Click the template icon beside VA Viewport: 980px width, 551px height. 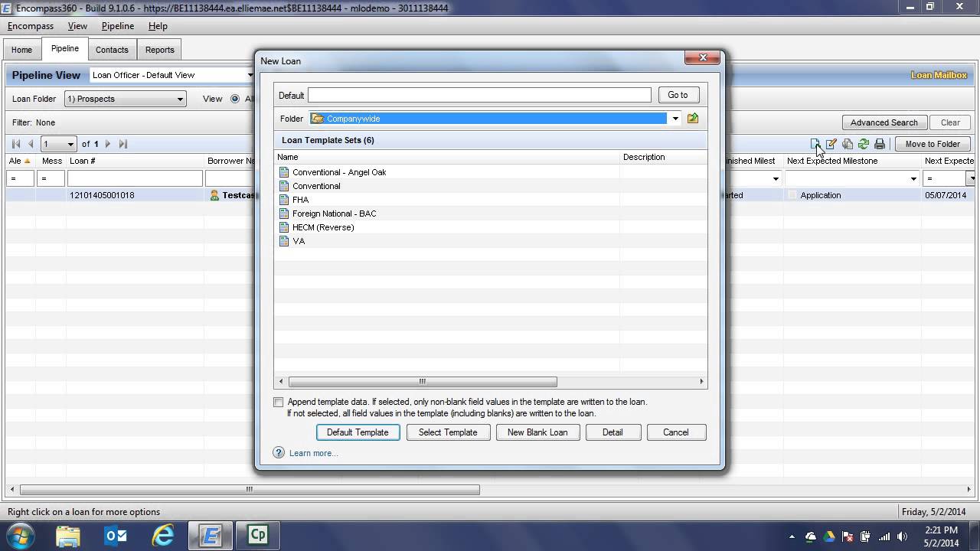pos(284,241)
